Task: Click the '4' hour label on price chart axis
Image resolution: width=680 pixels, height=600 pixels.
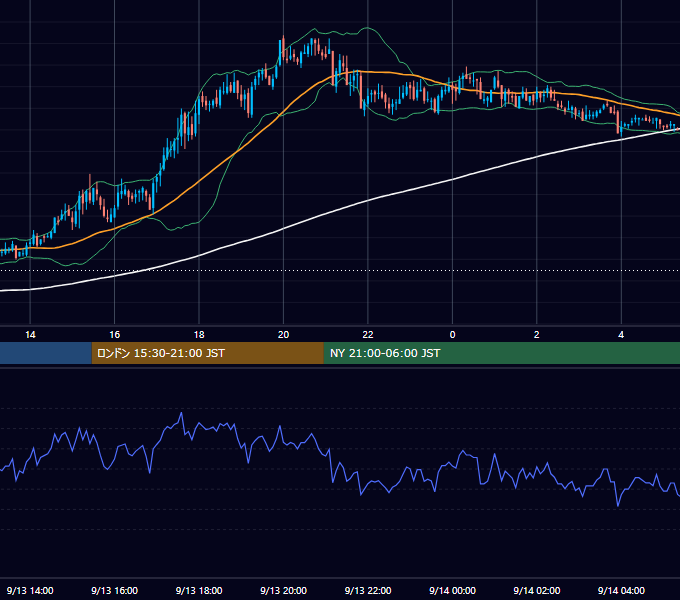Action: coord(621,335)
